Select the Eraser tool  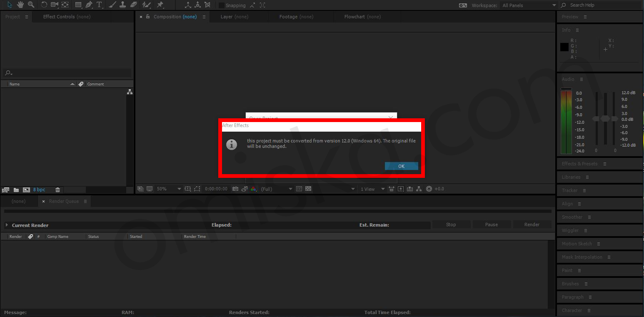[133, 5]
